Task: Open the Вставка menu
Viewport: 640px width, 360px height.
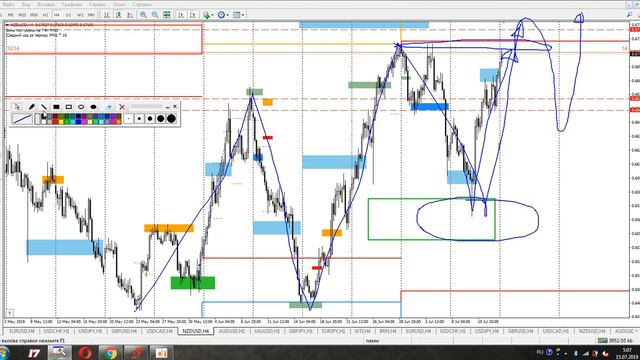Action: (x=46, y=4)
